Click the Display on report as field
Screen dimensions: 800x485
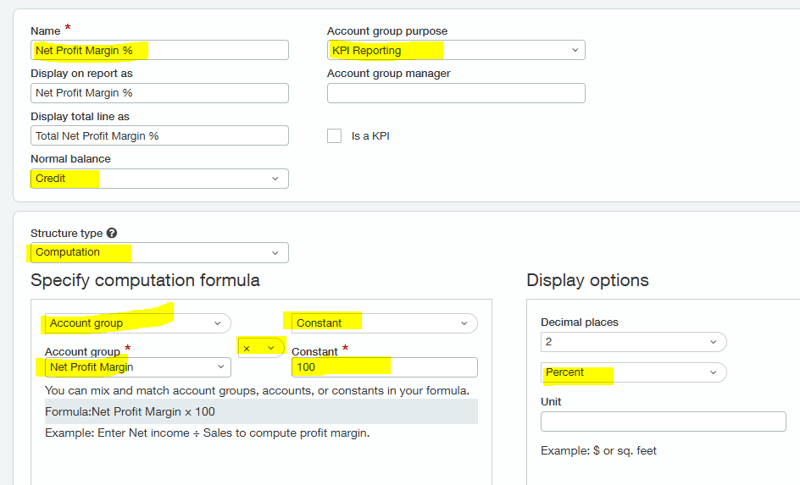coord(160,93)
